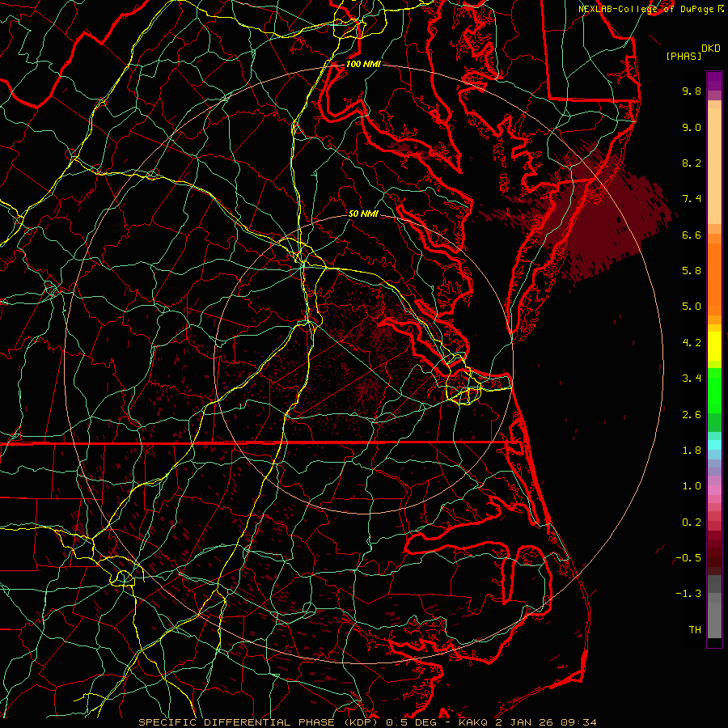Select the bright green color bar segment
The image size is (728, 728).
(714, 391)
